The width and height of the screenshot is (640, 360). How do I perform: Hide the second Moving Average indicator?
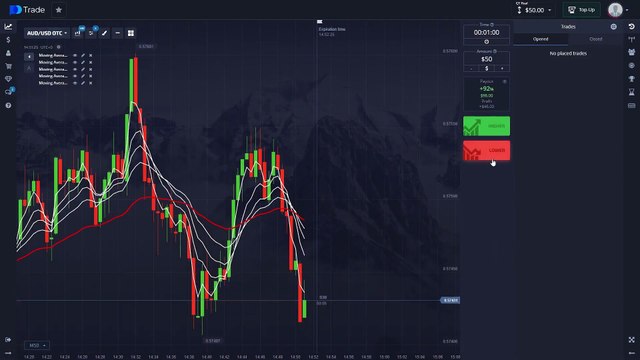tap(75, 62)
